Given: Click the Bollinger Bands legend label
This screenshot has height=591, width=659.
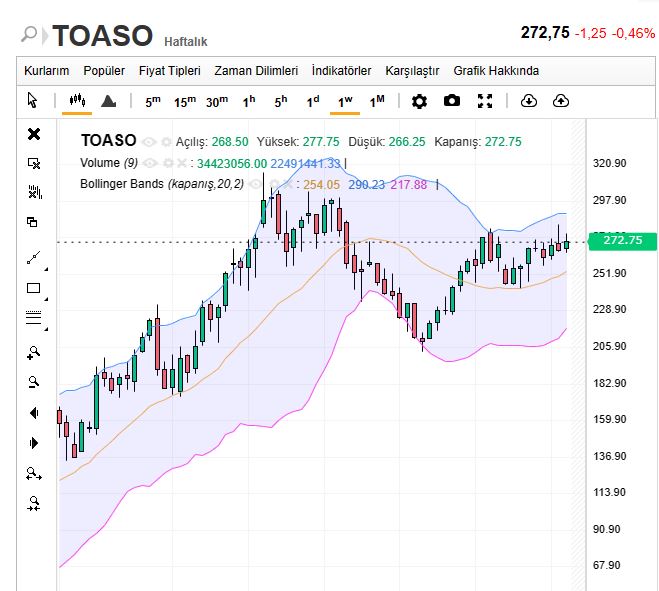Looking at the screenshot, I should tap(162, 184).
